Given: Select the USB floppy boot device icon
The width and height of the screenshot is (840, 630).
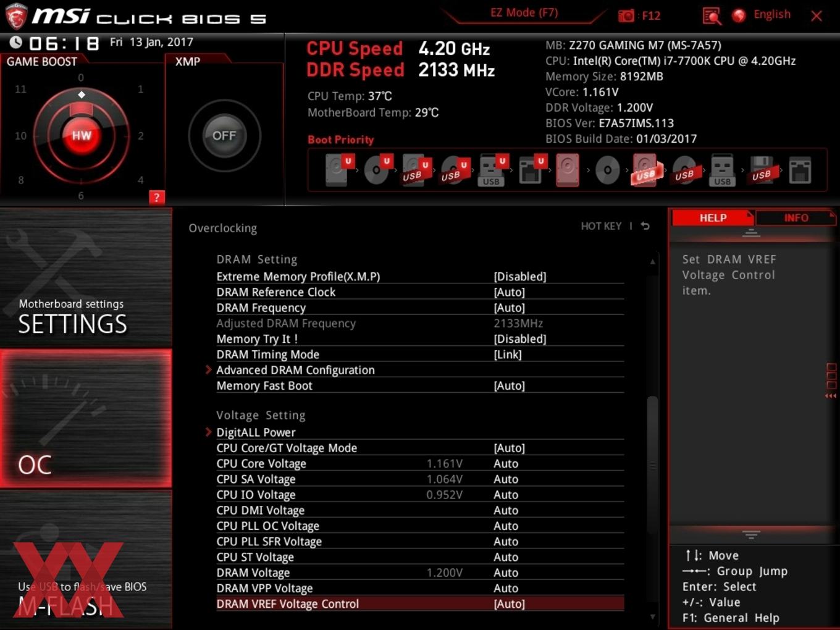Looking at the screenshot, I should 762,170.
